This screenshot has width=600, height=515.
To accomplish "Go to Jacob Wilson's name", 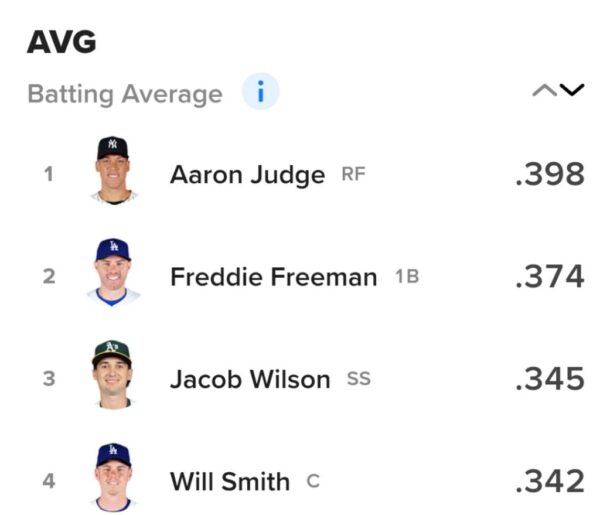I will pos(249,379).
